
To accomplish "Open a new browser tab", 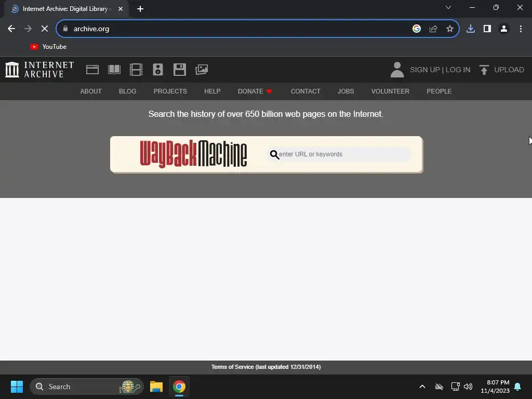I will [x=140, y=9].
